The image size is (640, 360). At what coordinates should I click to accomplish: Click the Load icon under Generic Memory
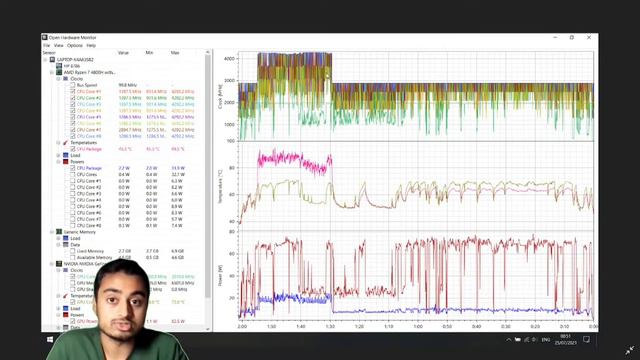pyautogui.click(x=65, y=238)
